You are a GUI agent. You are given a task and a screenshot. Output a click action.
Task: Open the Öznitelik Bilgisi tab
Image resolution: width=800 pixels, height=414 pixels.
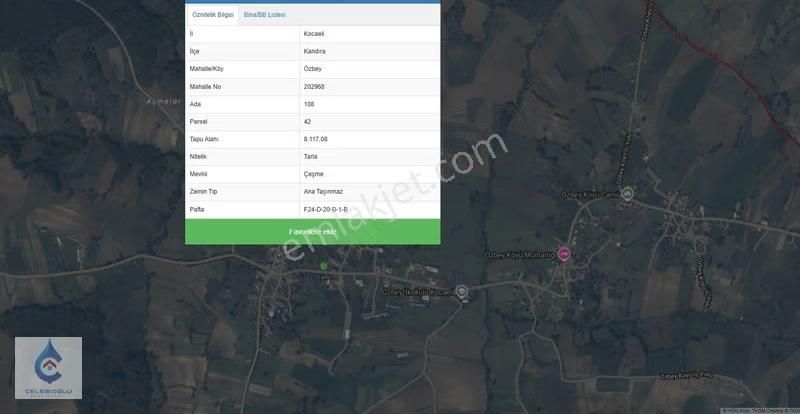pos(212,15)
